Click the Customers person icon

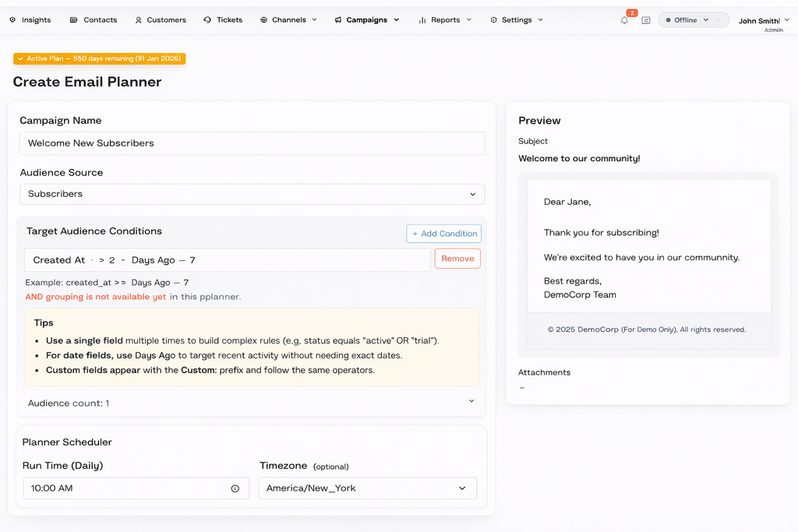pyautogui.click(x=139, y=20)
